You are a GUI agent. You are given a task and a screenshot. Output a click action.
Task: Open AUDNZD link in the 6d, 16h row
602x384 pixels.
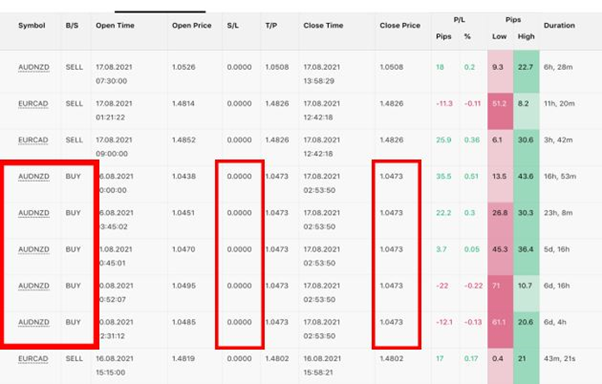coord(34,286)
